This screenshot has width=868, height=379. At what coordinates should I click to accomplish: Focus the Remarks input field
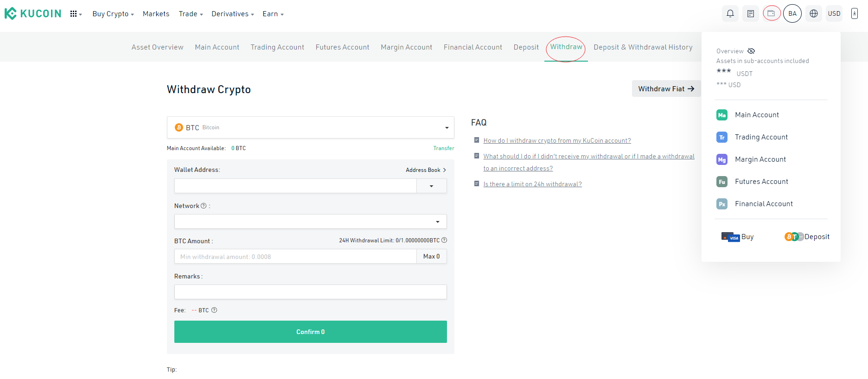point(311,292)
